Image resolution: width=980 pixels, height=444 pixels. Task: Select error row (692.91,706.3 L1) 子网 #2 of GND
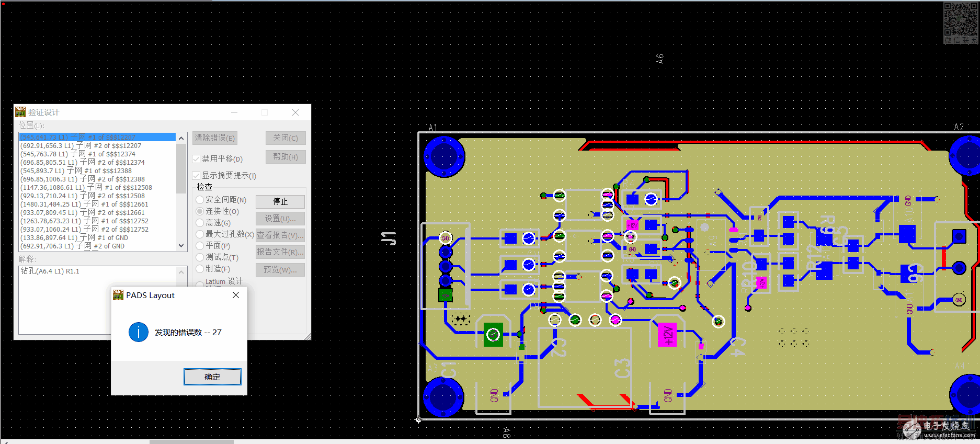97,246
